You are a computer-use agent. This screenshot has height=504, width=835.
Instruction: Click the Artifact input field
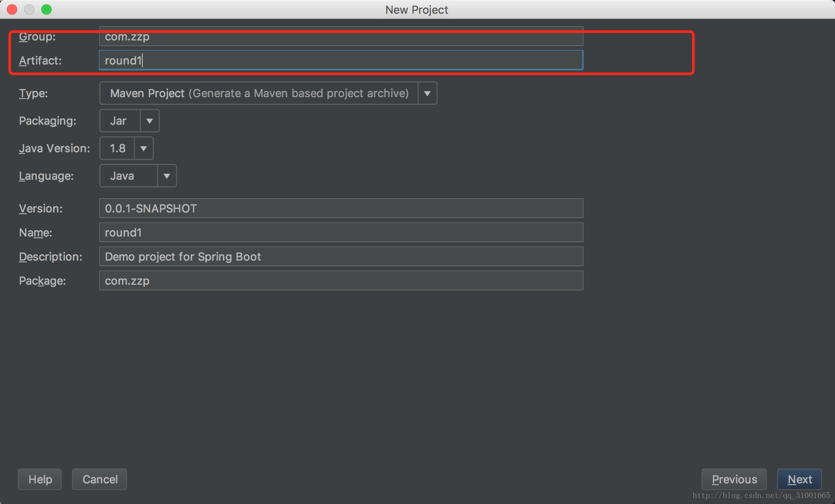coord(340,60)
